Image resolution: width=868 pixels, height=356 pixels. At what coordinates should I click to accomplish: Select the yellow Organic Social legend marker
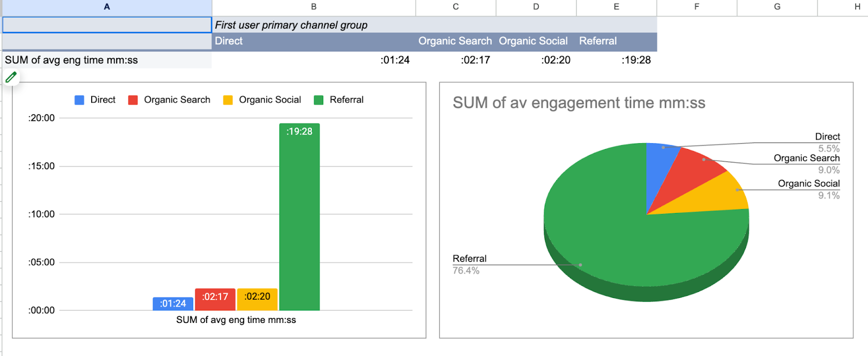coord(228,100)
